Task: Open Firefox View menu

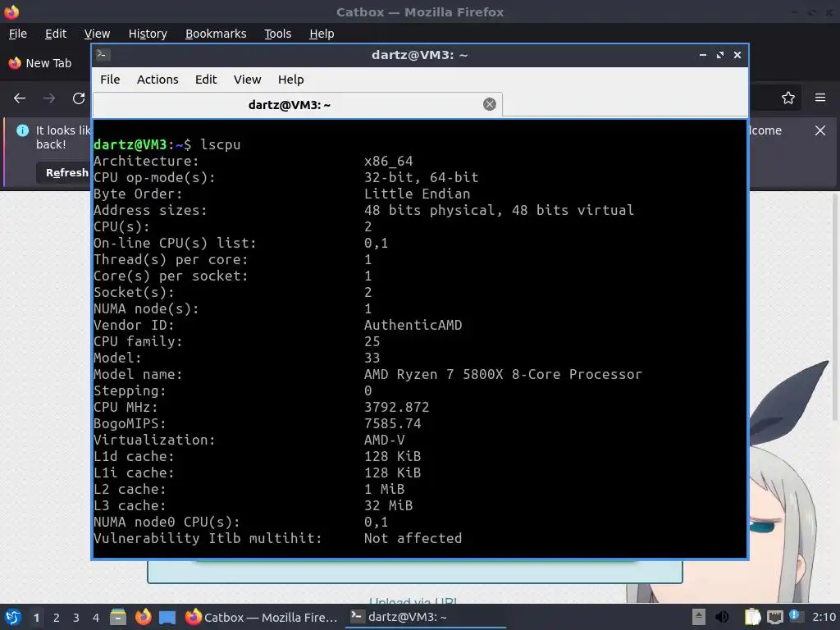Action: pos(97,34)
